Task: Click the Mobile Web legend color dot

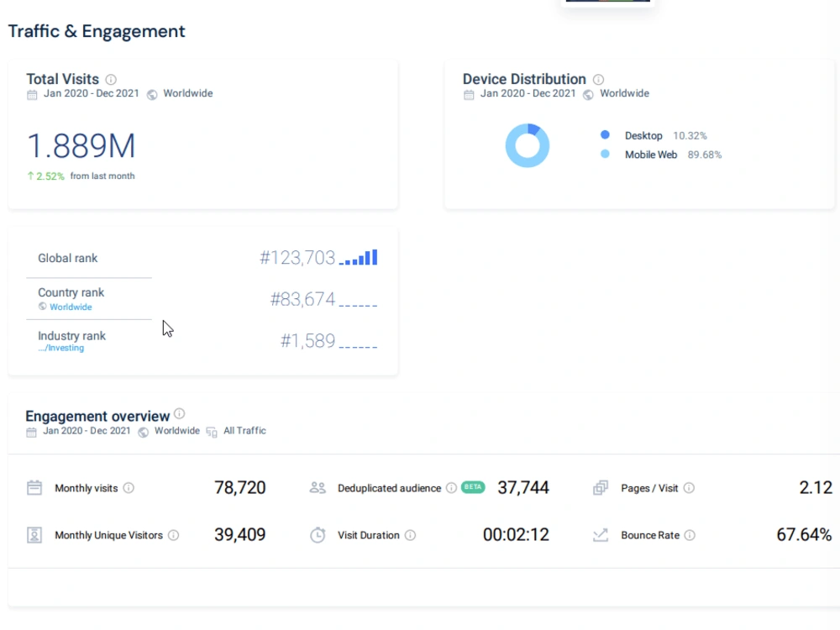Action: pyautogui.click(x=605, y=154)
